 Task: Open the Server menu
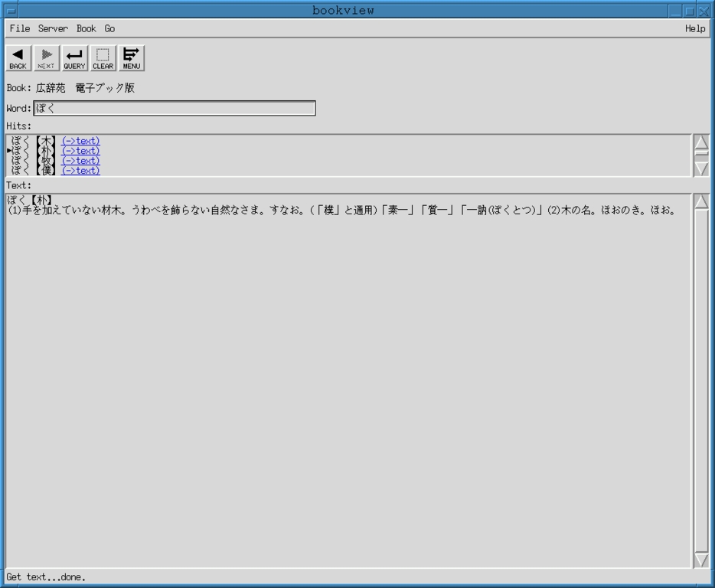pyautogui.click(x=53, y=28)
